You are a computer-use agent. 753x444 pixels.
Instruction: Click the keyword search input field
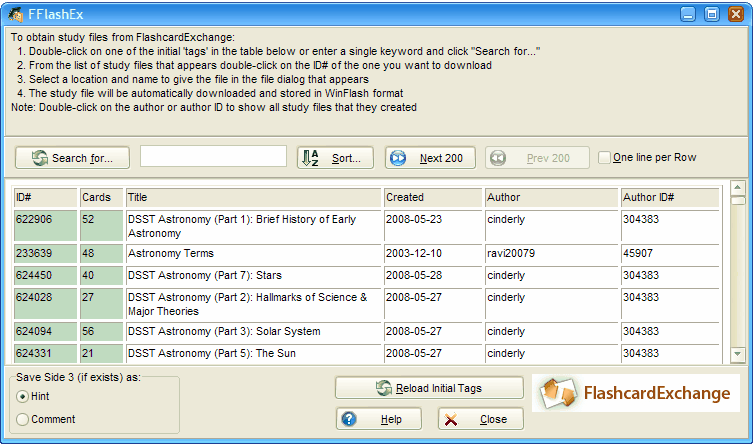[213, 156]
